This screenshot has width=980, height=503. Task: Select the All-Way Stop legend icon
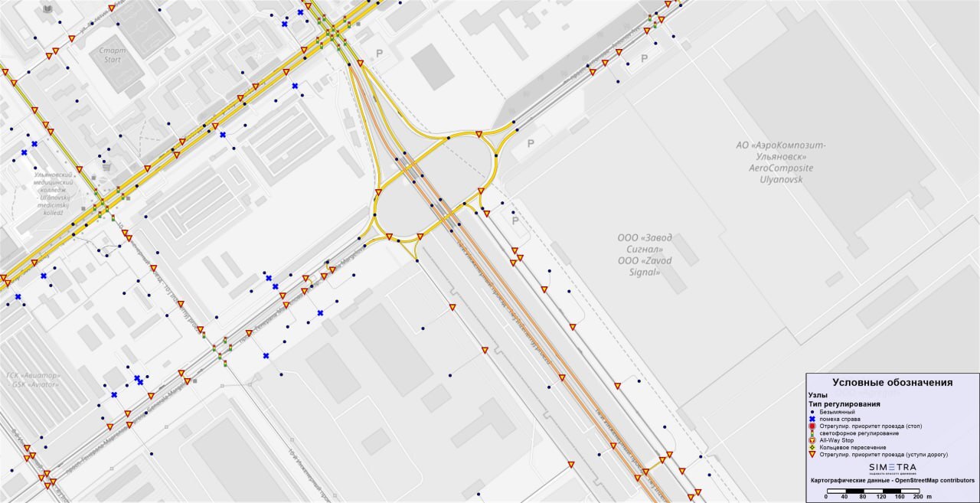812,440
